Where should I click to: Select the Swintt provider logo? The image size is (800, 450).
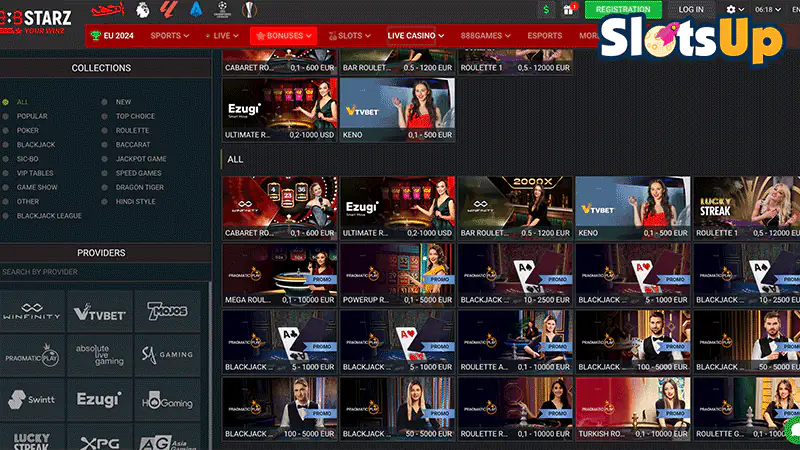[x=32, y=399]
